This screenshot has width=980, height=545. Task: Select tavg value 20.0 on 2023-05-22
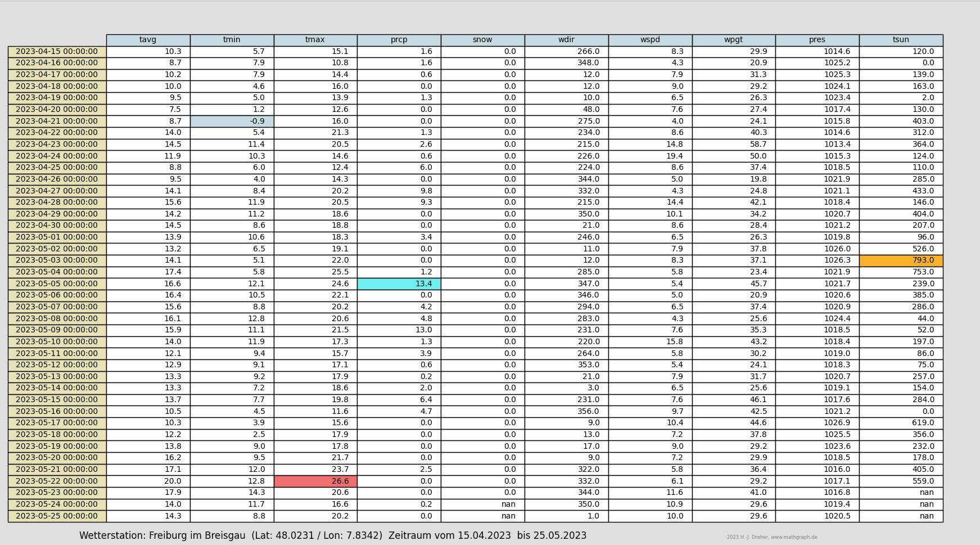pos(148,481)
